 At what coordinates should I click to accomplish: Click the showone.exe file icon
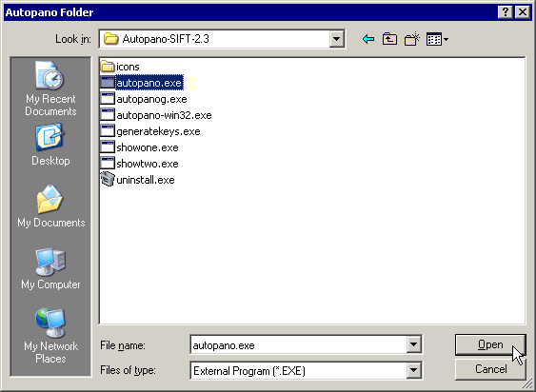107,147
